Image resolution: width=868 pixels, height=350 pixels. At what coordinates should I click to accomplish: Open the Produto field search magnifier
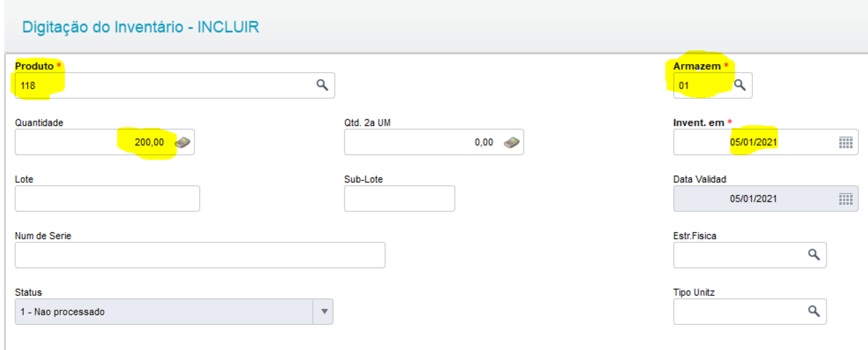click(x=322, y=85)
